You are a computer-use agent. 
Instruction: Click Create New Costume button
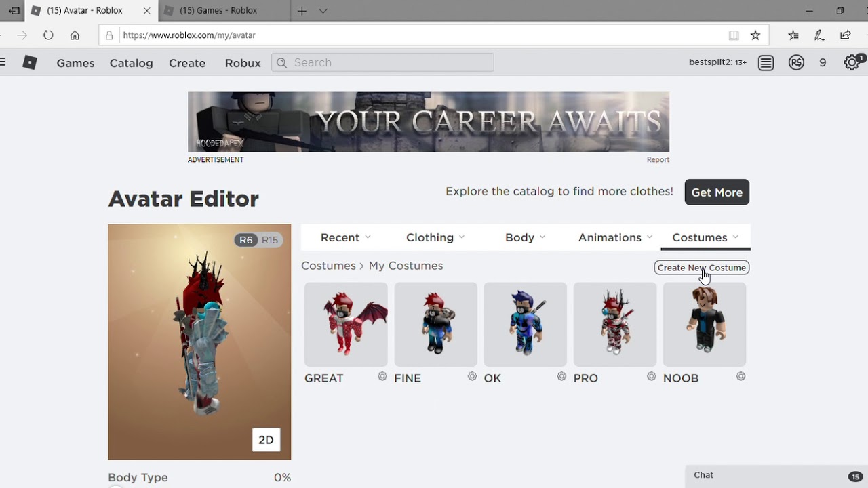(702, 268)
